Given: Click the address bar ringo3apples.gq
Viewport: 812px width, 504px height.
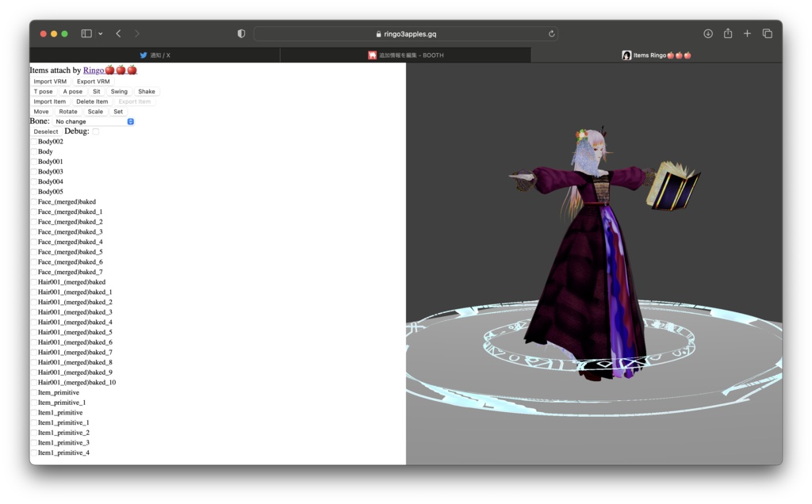Looking at the screenshot, I should [x=405, y=33].
